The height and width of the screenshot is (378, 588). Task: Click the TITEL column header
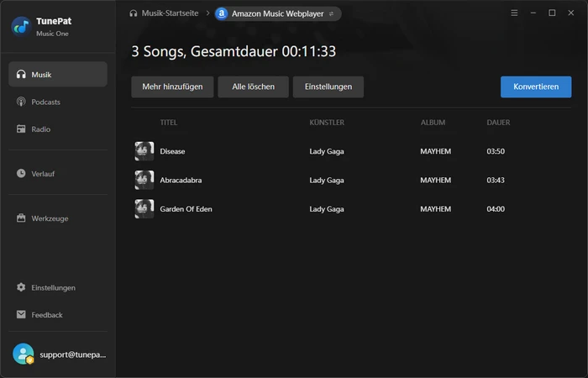pyautogui.click(x=169, y=123)
